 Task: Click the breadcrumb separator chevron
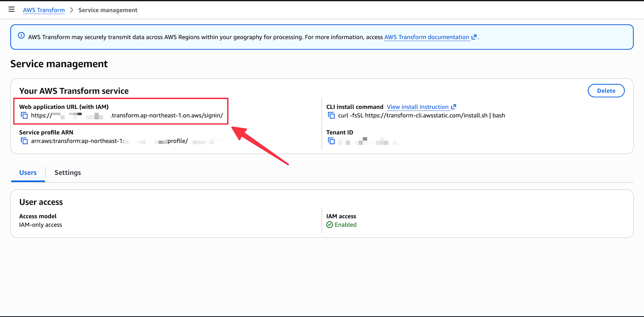[x=71, y=10]
